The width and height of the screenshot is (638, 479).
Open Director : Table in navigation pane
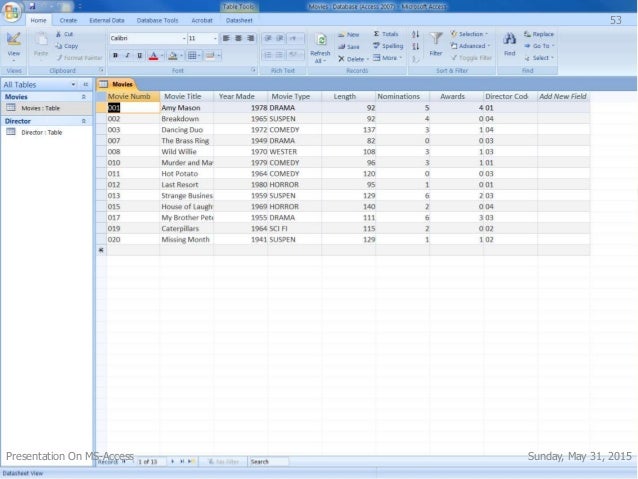[x=46, y=132]
